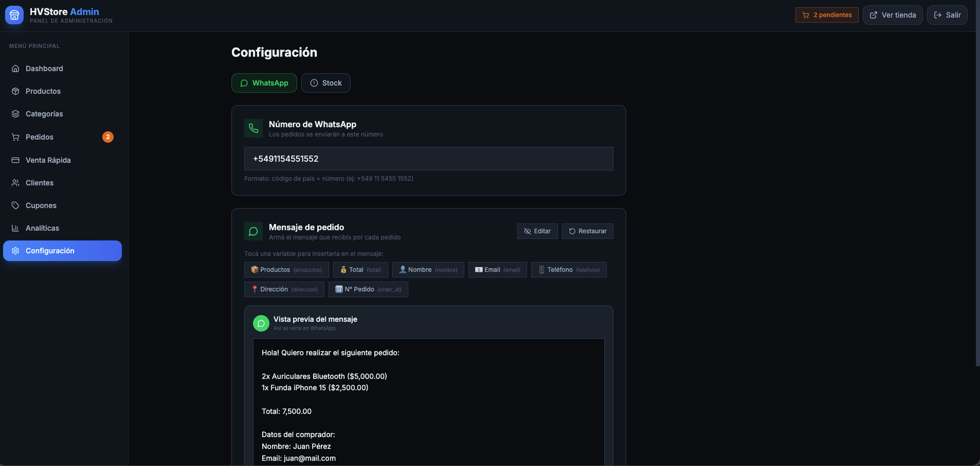Click the message preview text area
Viewport: 980px width, 466px height.
coord(429,402)
